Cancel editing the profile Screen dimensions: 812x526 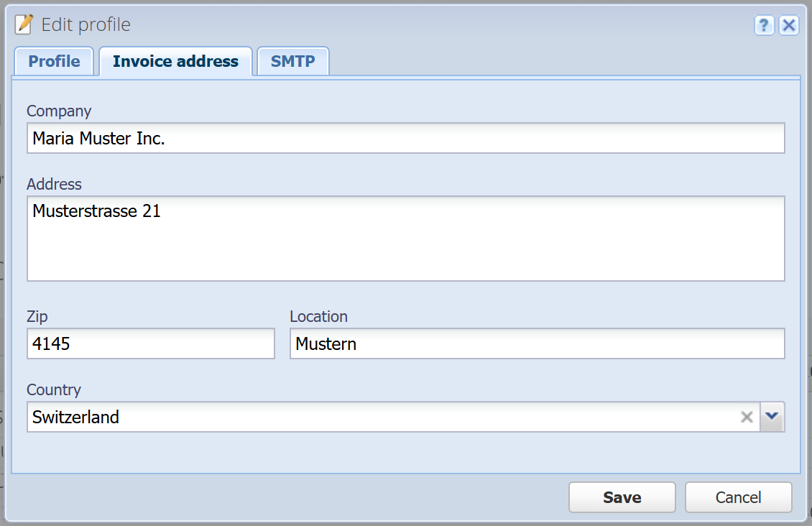point(739,497)
